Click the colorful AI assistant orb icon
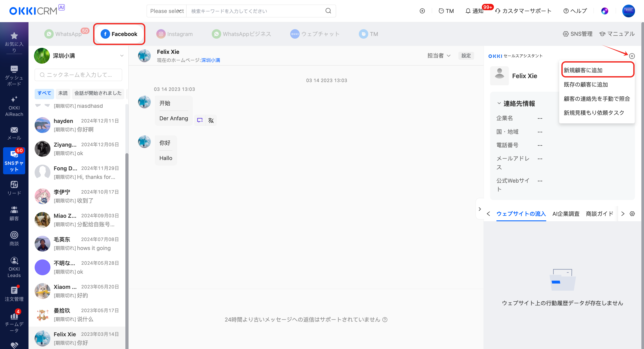The image size is (644, 349). (x=605, y=11)
